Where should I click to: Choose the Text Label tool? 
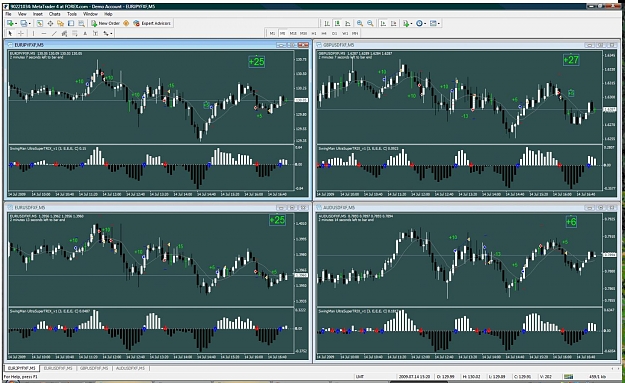click(95, 33)
